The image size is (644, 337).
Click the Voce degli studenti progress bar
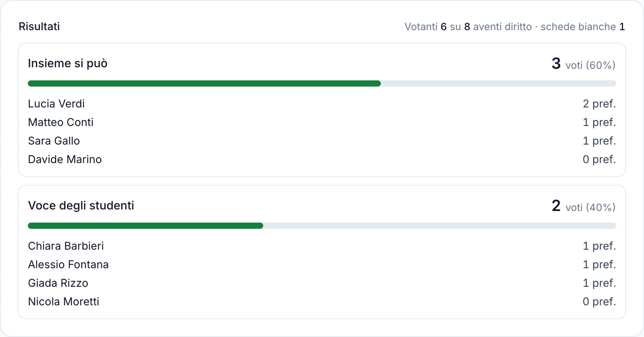[x=322, y=226]
